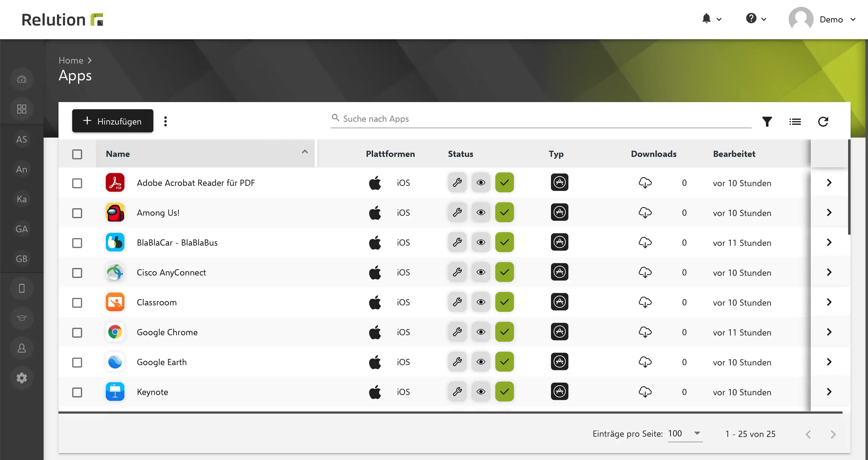Viewport: 868px width, 460px height.
Task: Open the three-dot more options menu
Action: click(x=165, y=121)
